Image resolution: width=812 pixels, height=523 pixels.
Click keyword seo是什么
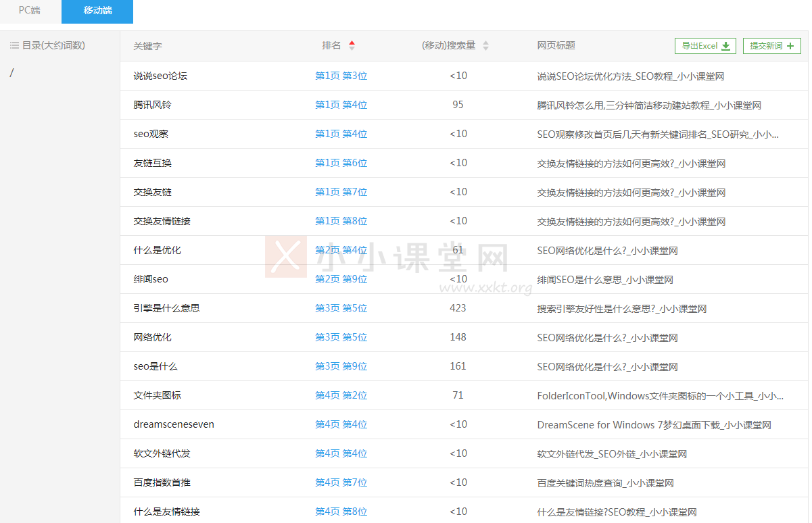[156, 367]
